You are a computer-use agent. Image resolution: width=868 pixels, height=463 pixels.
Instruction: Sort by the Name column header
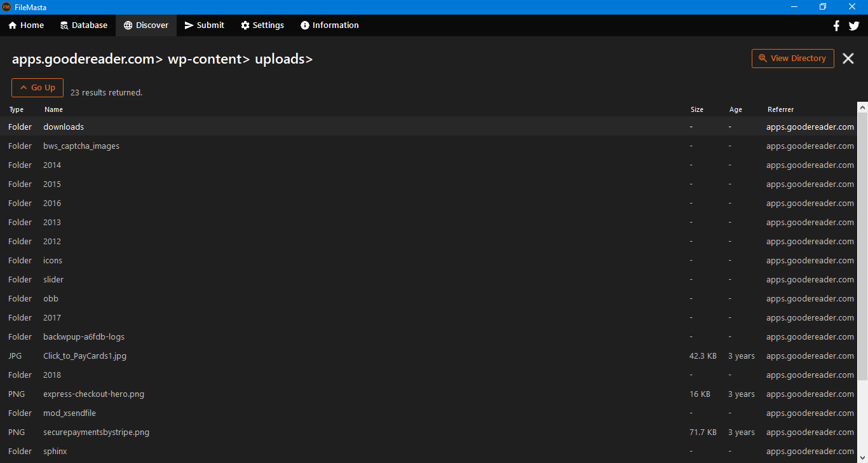pos(54,109)
